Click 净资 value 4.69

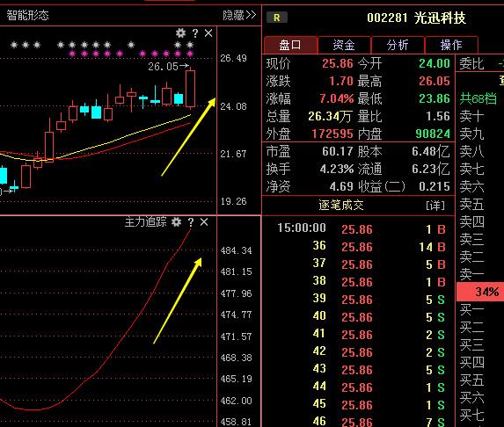click(x=341, y=186)
